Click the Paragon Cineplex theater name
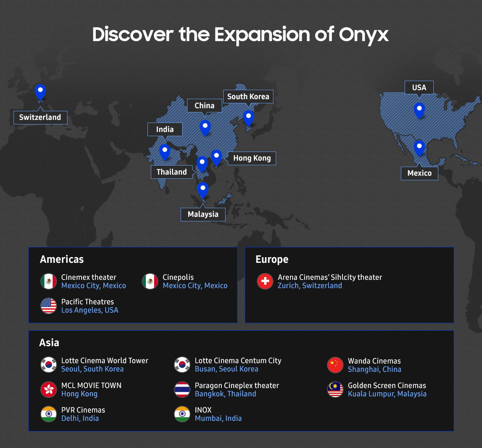This screenshot has height=448, width=482. [237, 385]
